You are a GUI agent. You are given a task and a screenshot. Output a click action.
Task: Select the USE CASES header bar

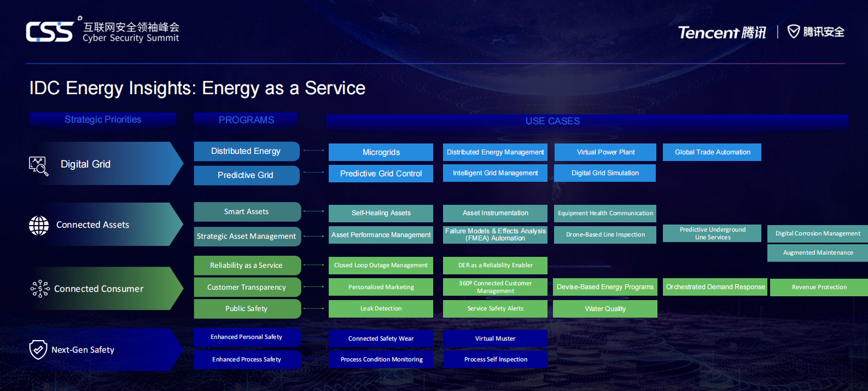pos(552,121)
